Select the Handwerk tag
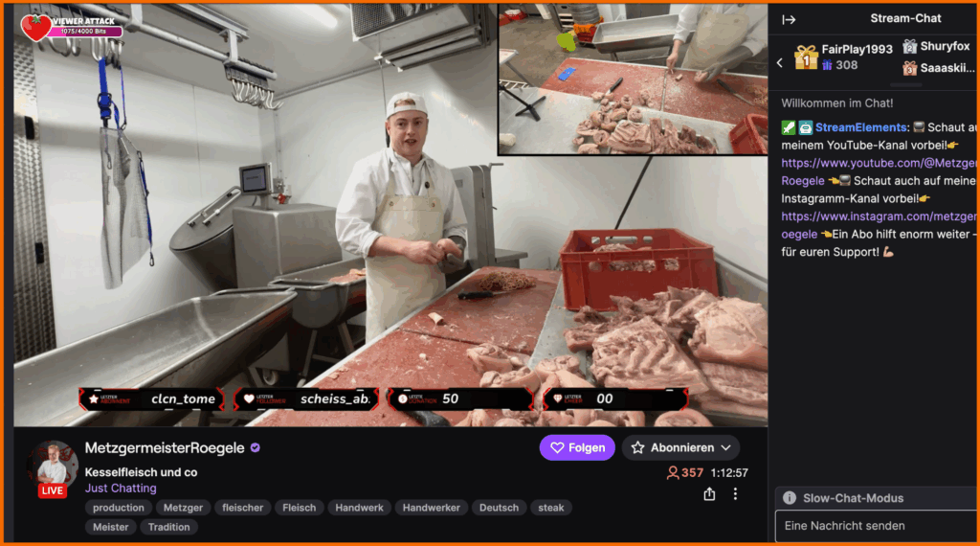 click(359, 508)
